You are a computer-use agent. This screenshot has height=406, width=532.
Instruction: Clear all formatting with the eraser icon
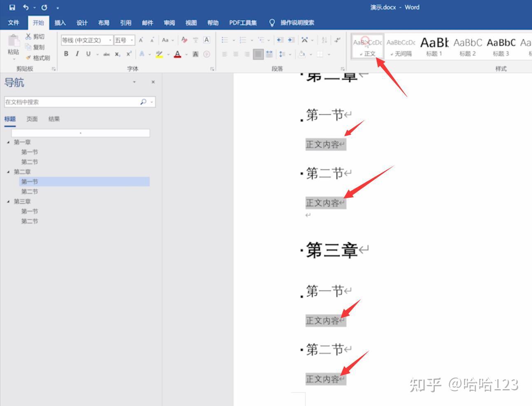tap(184, 40)
